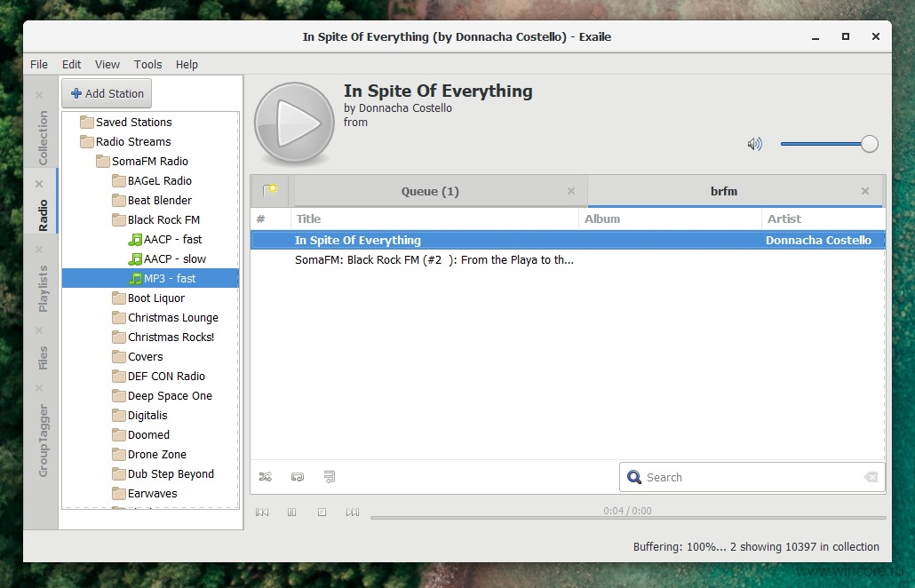Skip to the previous track
The image size is (915, 588).
[262, 513]
